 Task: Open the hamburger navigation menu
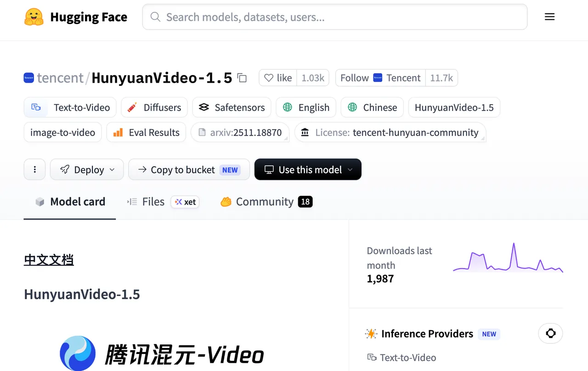click(549, 17)
